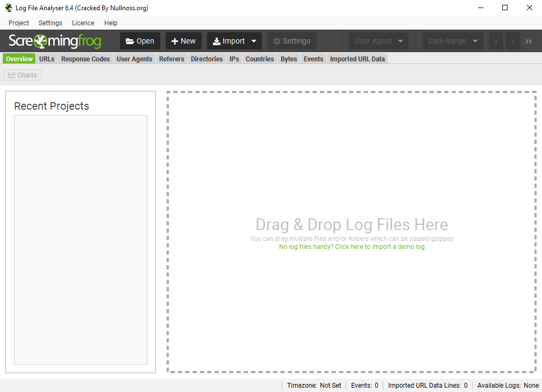Click the Charts button
Viewport: 542px width, 392px height.
[x=23, y=75]
